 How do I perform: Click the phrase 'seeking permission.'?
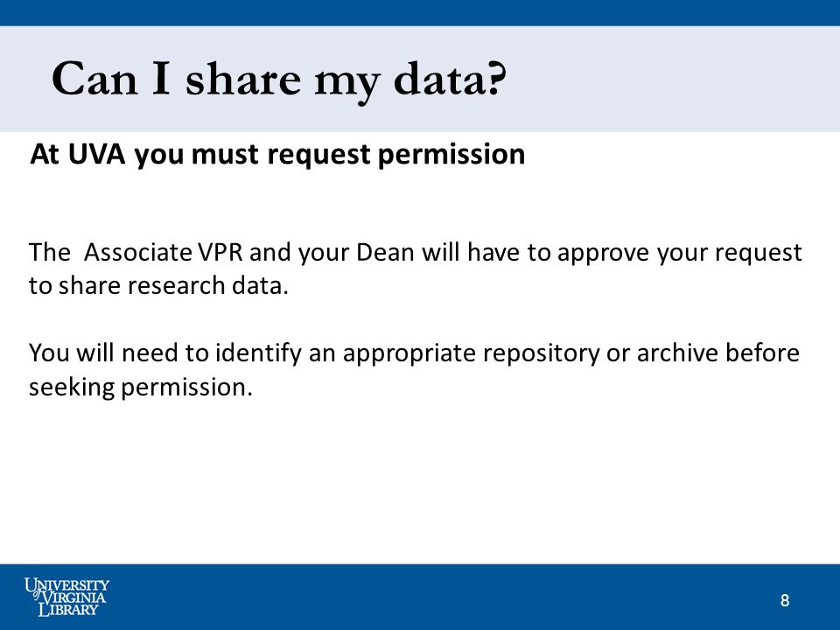pos(140,388)
